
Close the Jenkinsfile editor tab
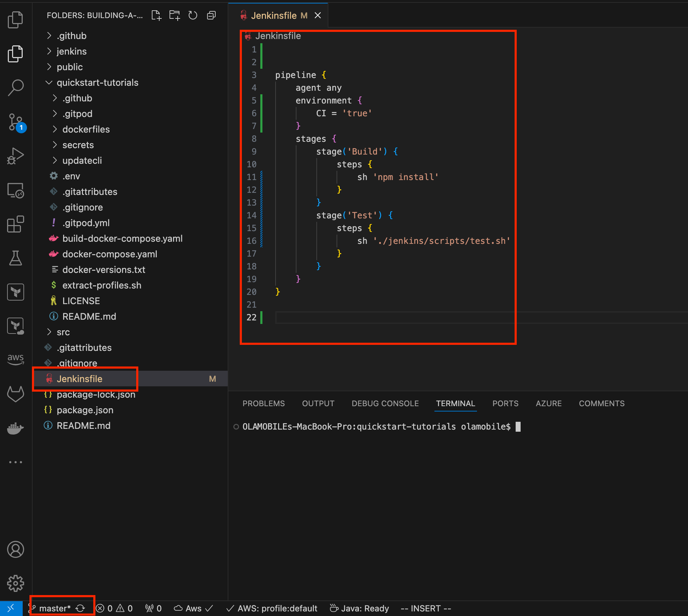[x=318, y=15]
